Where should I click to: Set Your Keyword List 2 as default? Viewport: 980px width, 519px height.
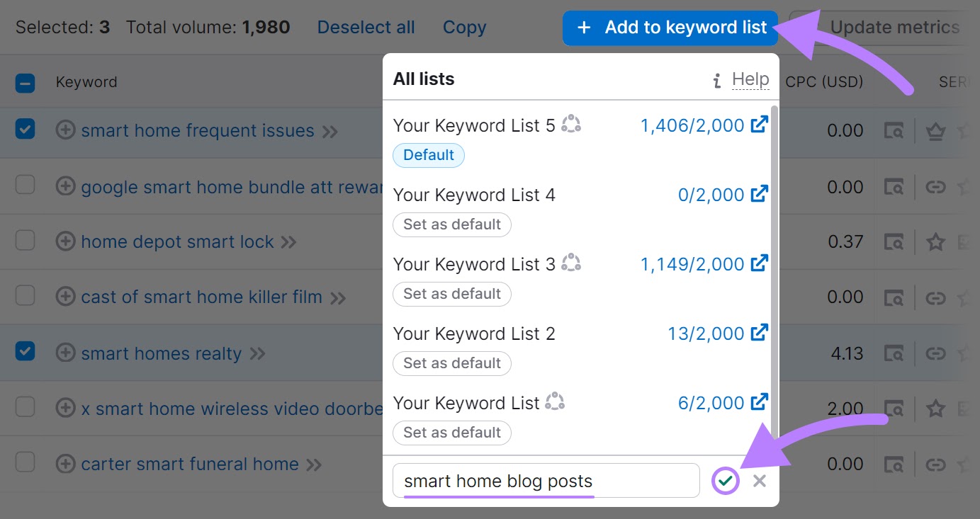tap(451, 363)
